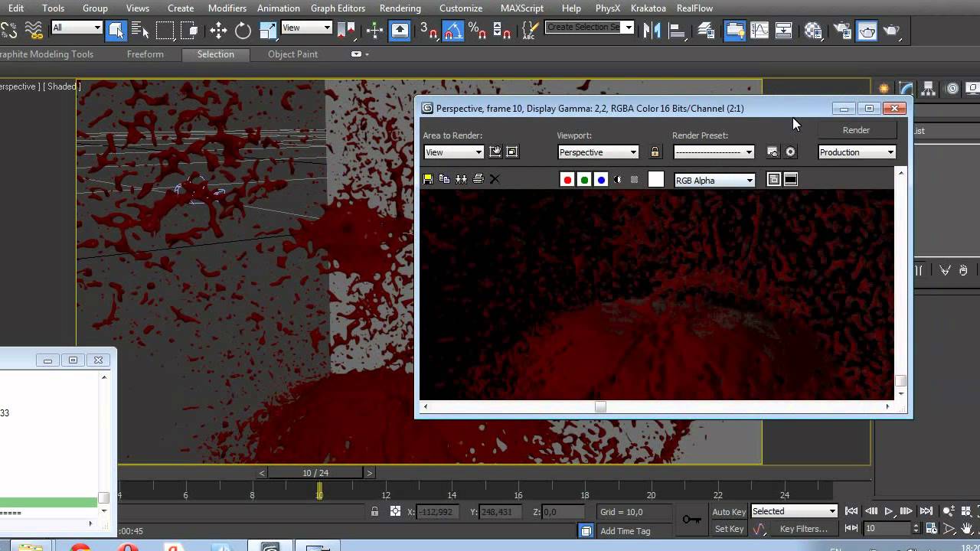
Task: Open the Rendering menu
Action: pyautogui.click(x=400, y=8)
